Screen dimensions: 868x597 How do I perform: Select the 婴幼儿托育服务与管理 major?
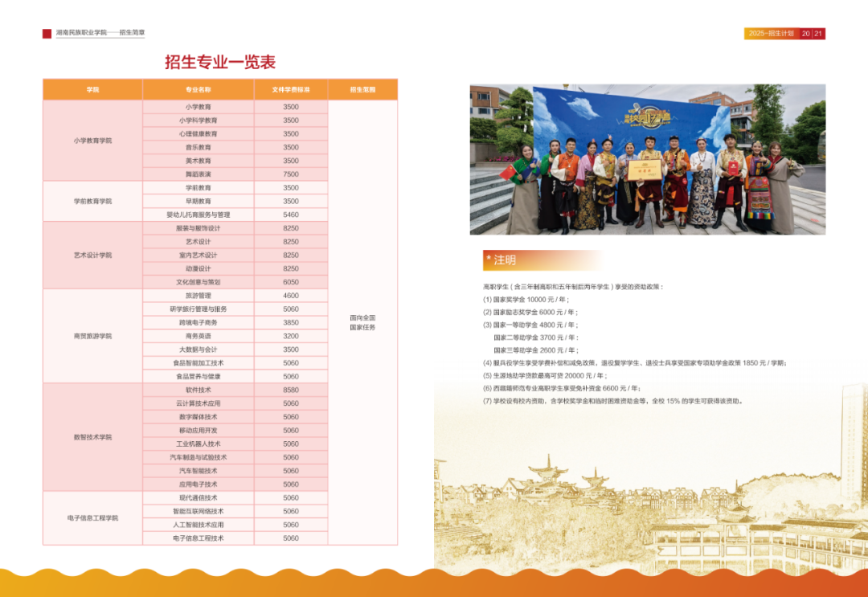coord(199,215)
